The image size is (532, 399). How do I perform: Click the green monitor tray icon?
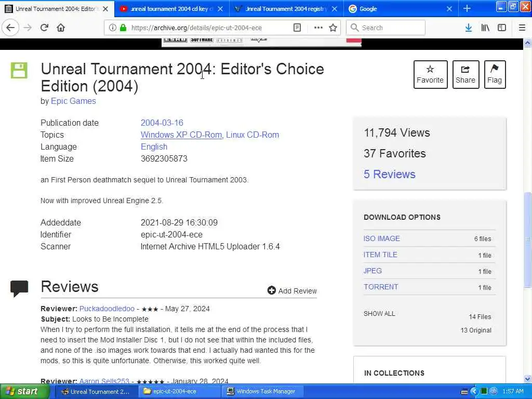[484, 392]
